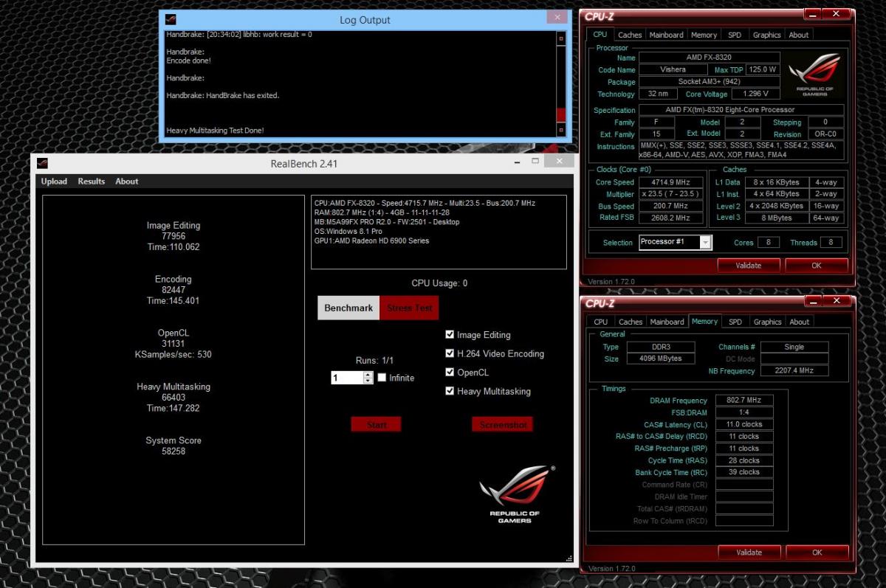Image resolution: width=886 pixels, height=588 pixels.
Task: Uncheck the OpenCL checkbox
Action: pos(450,372)
